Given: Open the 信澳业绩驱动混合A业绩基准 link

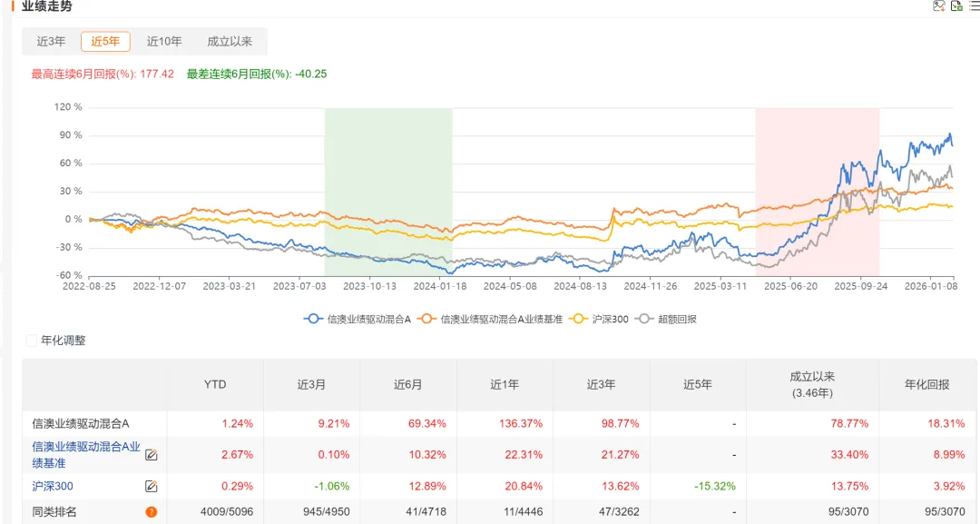Looking at the screenshot, I should [86, 455].
